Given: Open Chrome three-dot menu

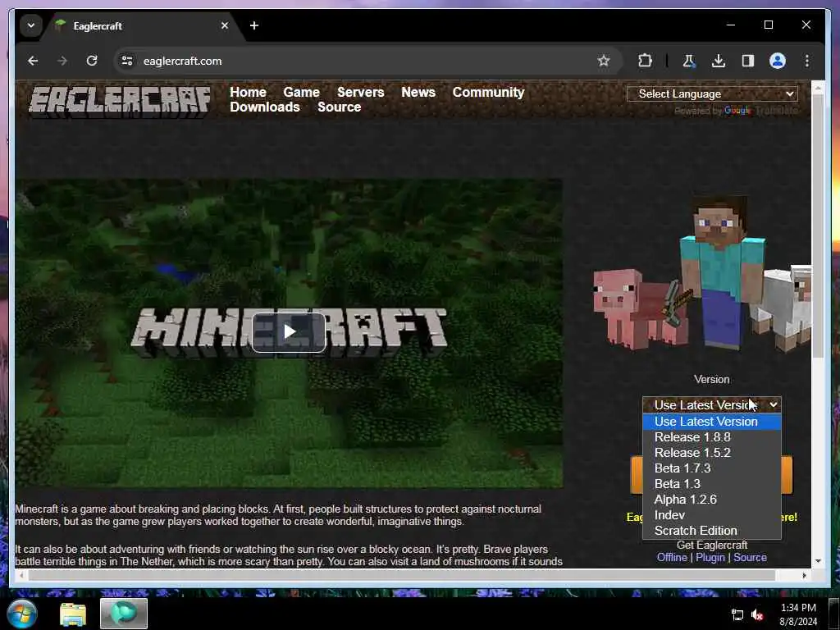Looking at the screenshot, I should point(807,61).
